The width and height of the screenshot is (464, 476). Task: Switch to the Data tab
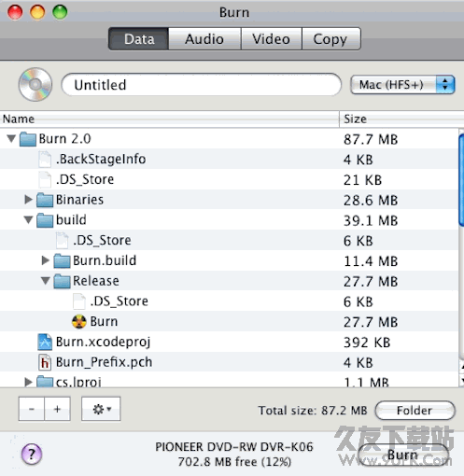(x=139, y=39)
